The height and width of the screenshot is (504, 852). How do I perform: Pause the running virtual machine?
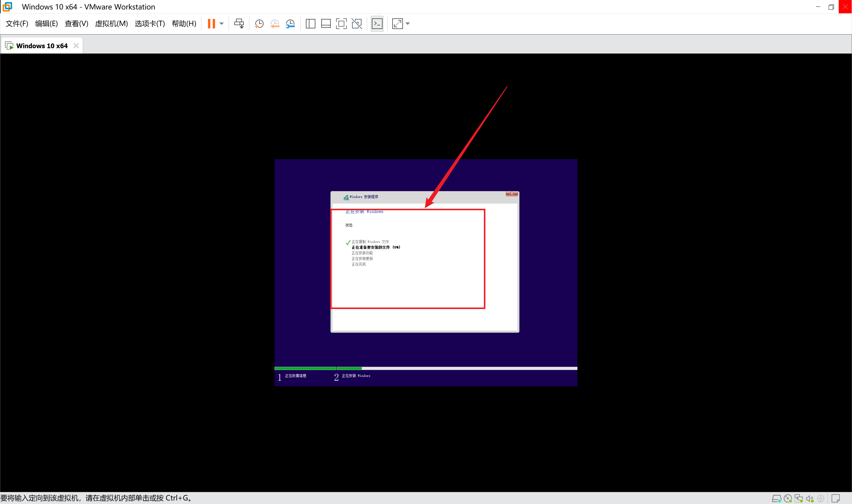(x=211, y=24)
